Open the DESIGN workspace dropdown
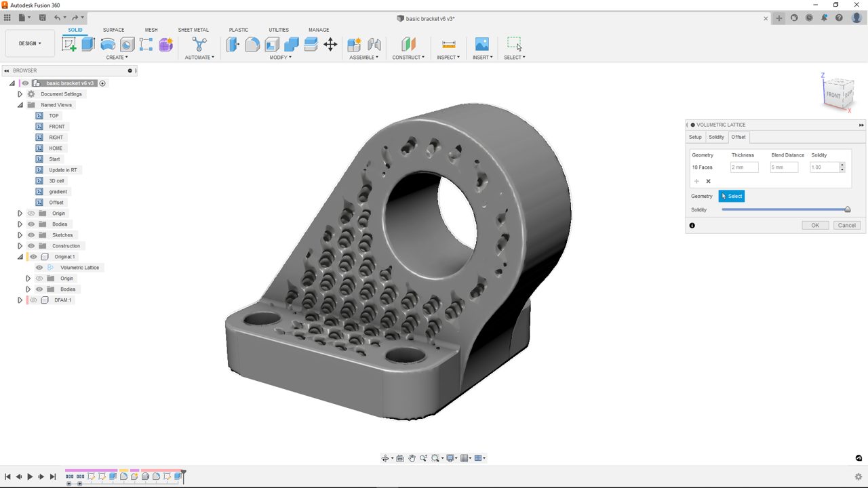This screenshot has height=488, width=868. [x=30, y=43]
